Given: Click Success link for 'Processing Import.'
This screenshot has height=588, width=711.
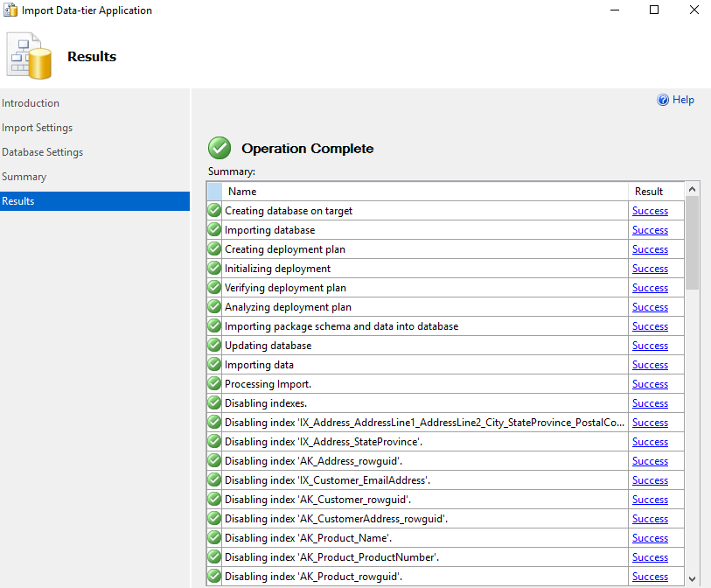Looking at the screenshot, I should [650, 384].
